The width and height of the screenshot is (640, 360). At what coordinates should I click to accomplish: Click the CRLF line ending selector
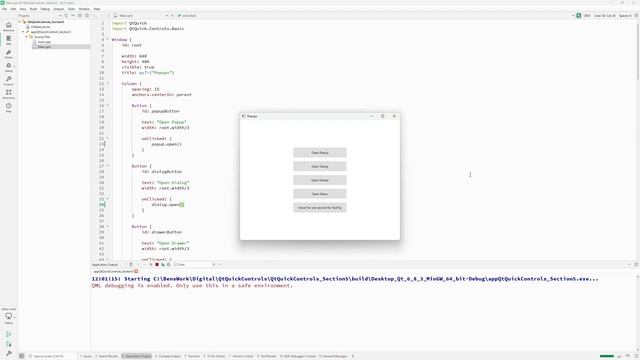587,16
